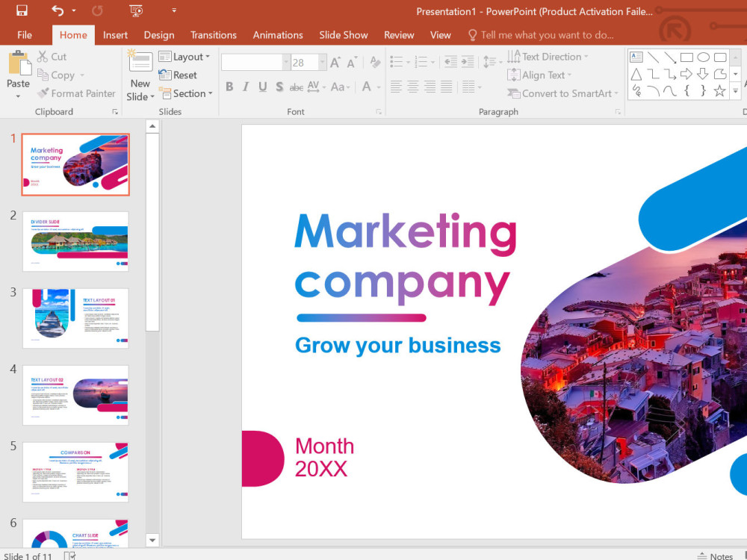
Task: Open the File menu
Action: (25, 35)
